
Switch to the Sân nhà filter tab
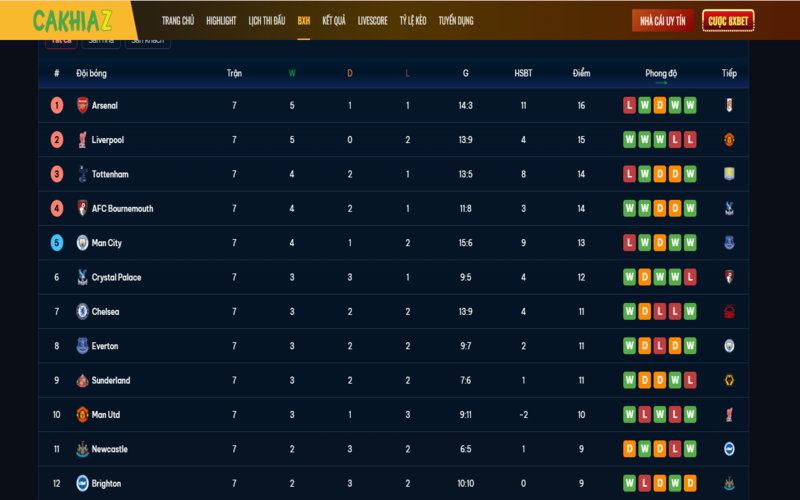click(x=101, y=41)
